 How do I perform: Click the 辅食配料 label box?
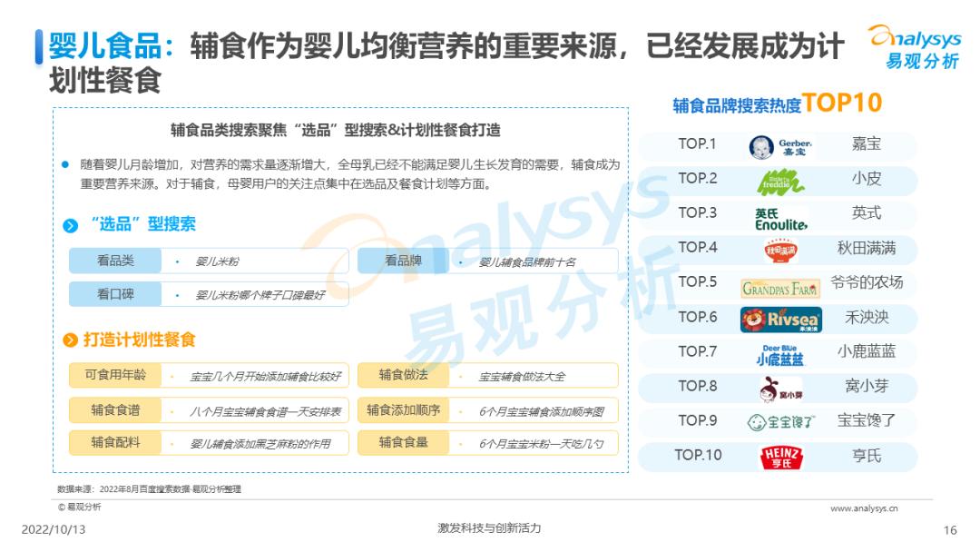tap(115, 443)
